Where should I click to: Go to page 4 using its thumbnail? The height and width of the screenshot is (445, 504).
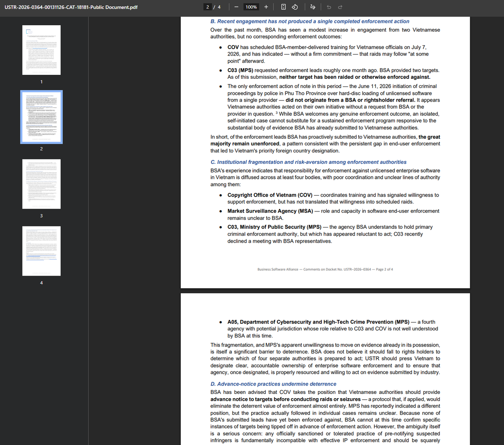[x=41, y=251]
